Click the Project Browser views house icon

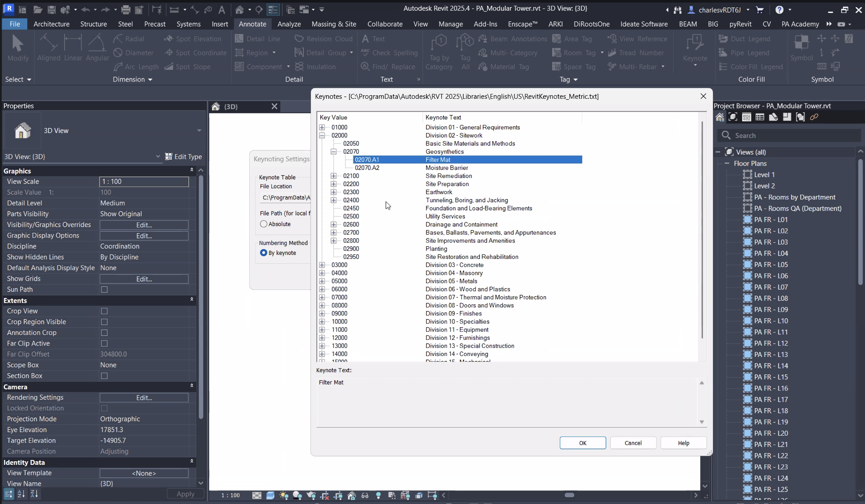(x=720, y=117)
